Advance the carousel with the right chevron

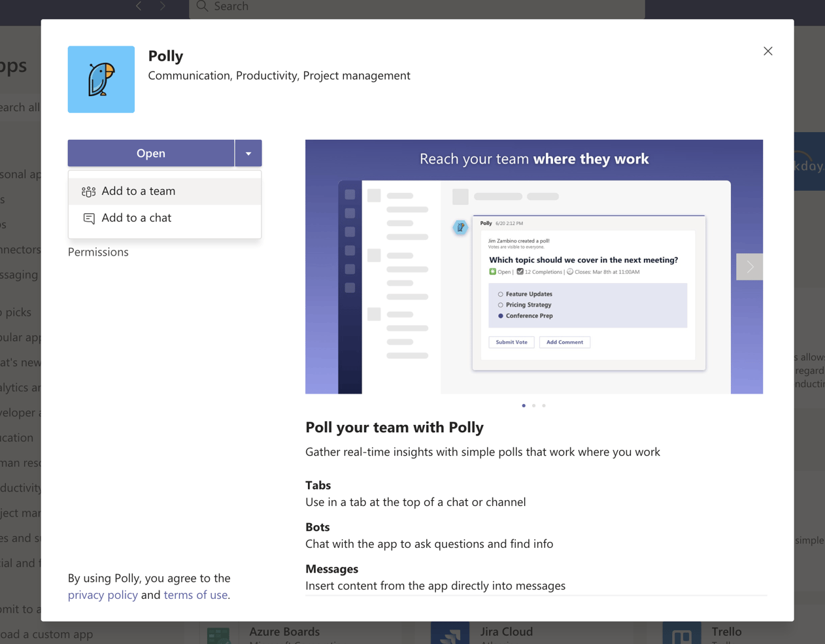tap(749, 267)
